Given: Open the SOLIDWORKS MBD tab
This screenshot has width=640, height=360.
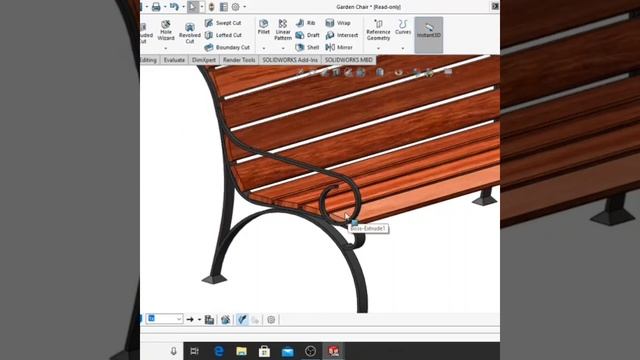Looking at the screenshot, I should click(x=349, y=60).
